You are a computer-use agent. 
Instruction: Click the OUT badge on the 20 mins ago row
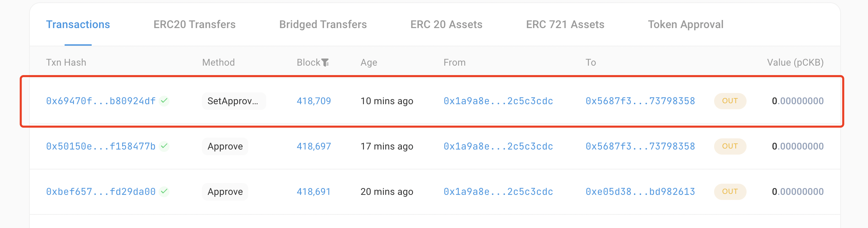[730, 191]
